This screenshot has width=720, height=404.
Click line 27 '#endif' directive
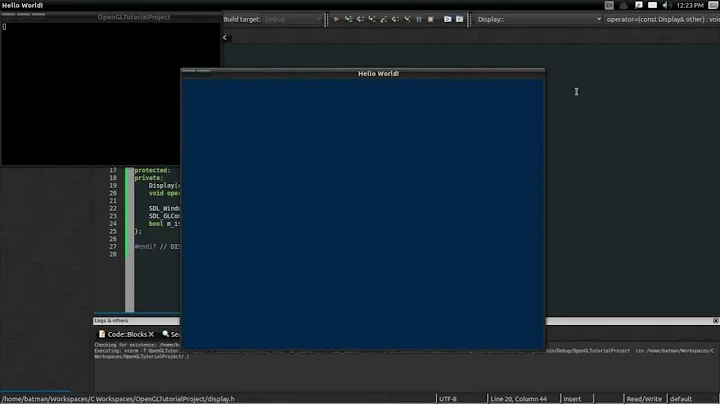point(145,247)
